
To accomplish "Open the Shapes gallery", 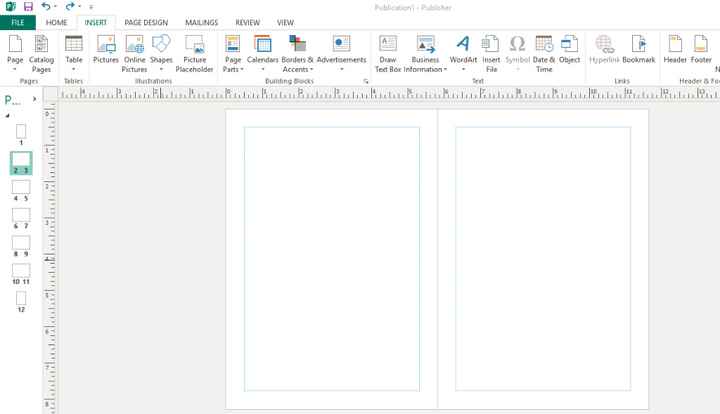I will [x=161, y=54].
